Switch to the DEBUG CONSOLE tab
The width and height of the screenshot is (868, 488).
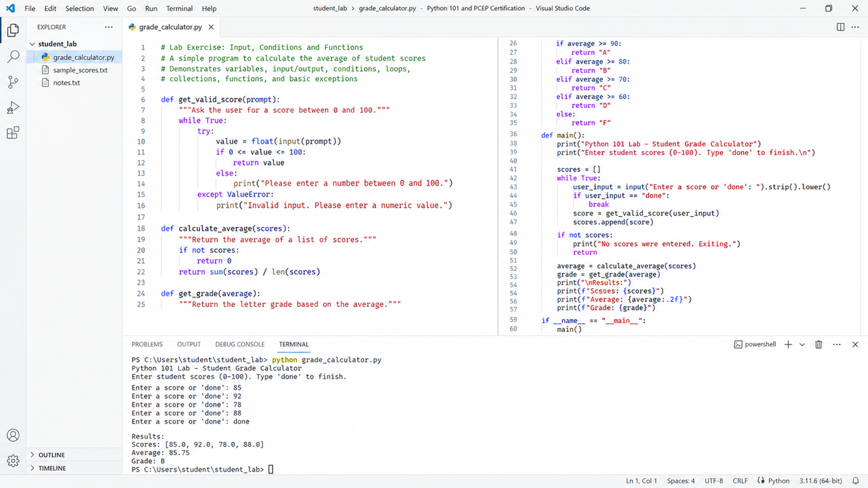(x=240, y=344)
